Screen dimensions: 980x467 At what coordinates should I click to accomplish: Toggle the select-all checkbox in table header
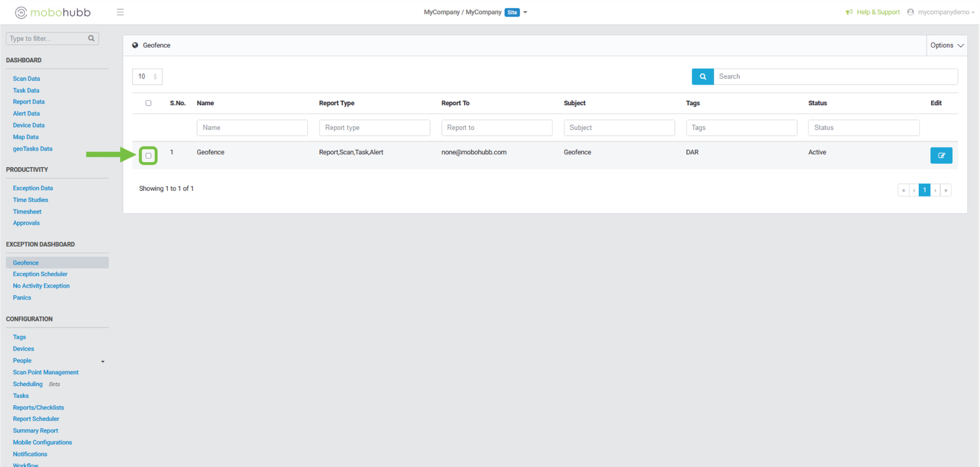(x=148, y=103)
